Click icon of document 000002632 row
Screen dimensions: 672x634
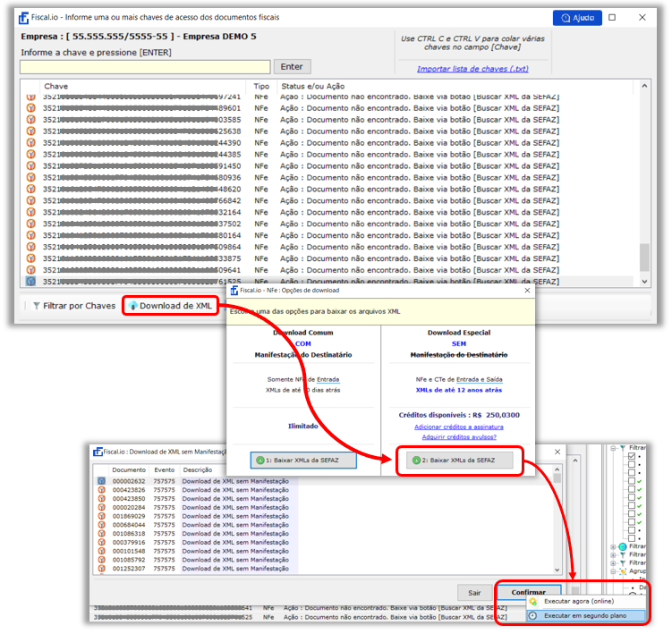102,481
